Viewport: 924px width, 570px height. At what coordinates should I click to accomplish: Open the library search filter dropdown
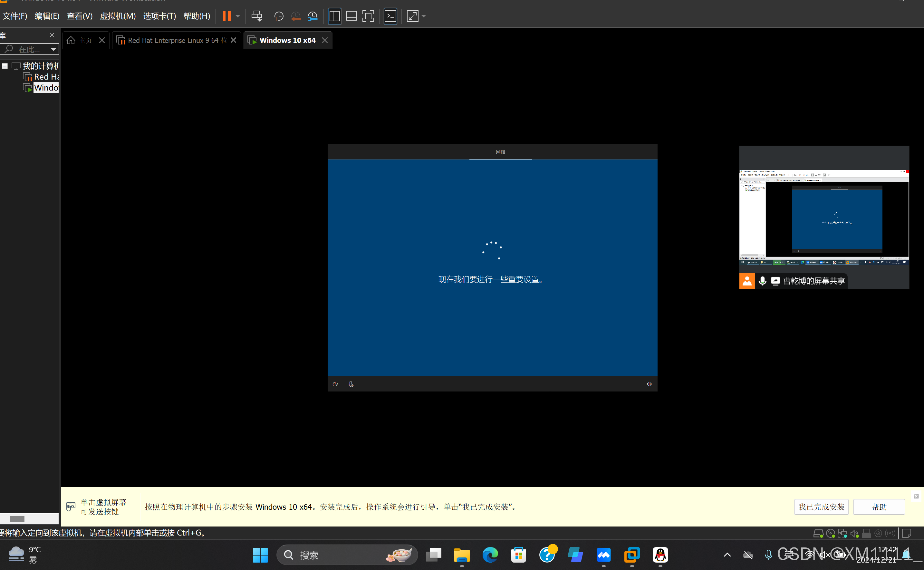(x=53, y=49)
